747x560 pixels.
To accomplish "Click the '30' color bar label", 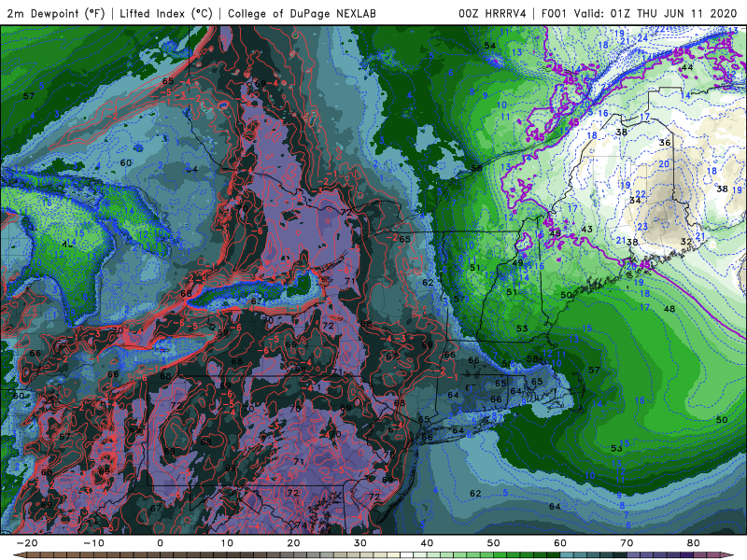I will (x=360, y=543).
